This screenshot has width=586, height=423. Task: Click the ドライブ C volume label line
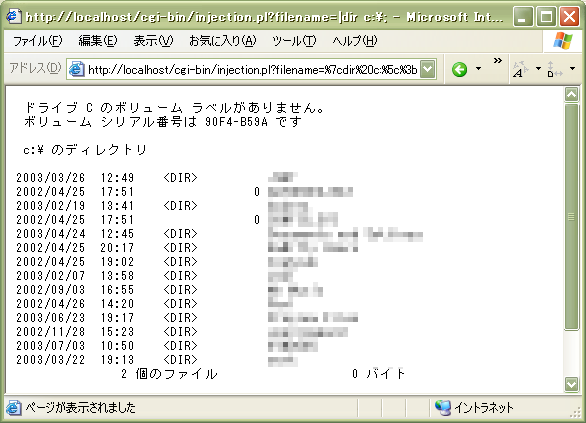click(174, 108)
